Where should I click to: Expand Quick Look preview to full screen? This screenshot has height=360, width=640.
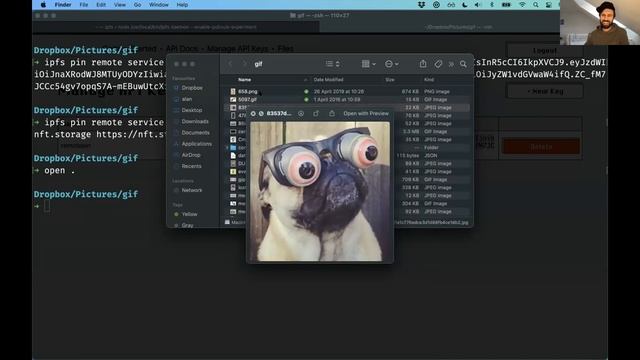(x=261, y=113)
